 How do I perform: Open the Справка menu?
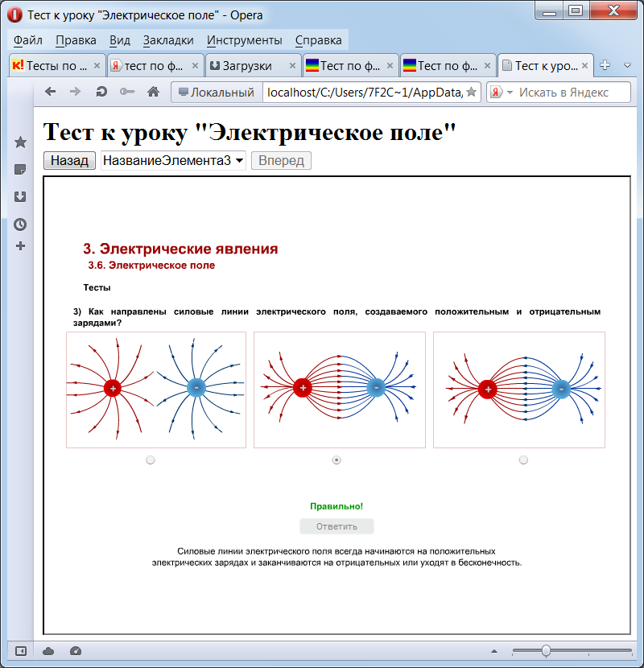(318, 40)
